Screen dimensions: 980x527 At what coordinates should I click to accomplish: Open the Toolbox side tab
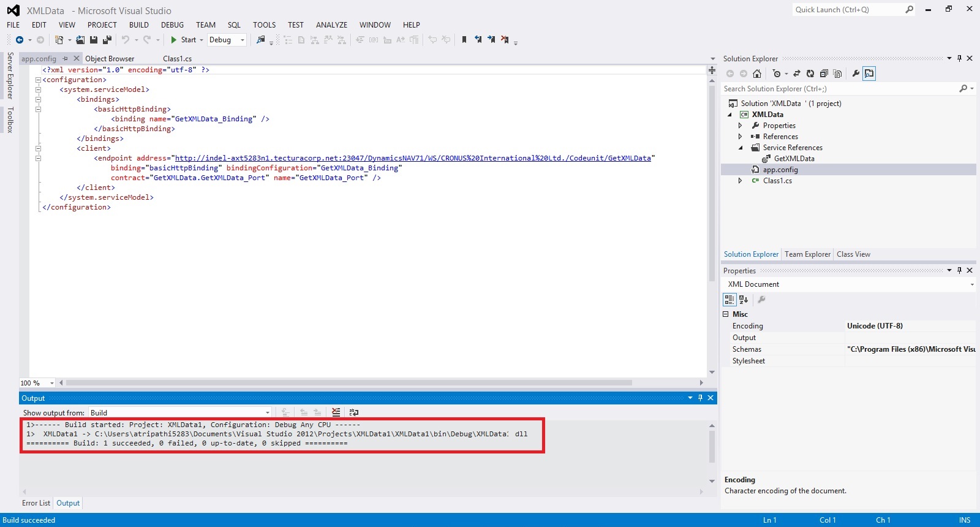coord(10,119)
